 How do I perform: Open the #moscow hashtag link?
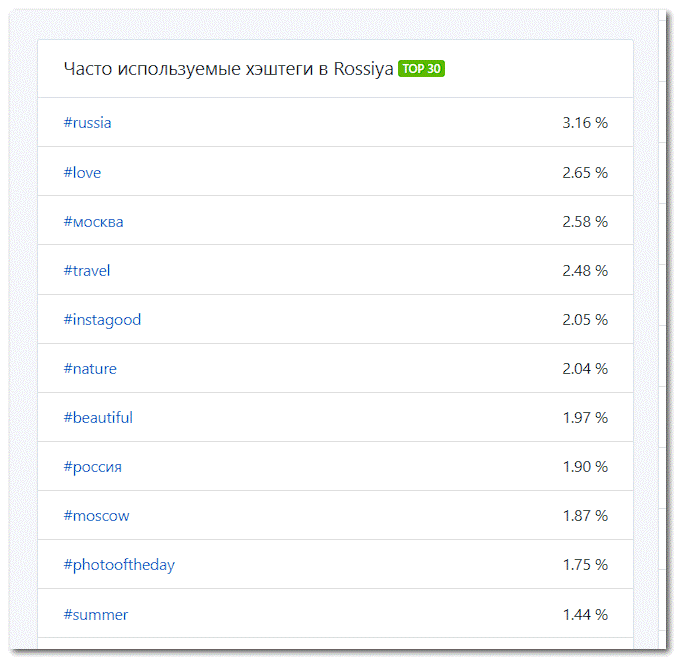[x=96, y=516]
